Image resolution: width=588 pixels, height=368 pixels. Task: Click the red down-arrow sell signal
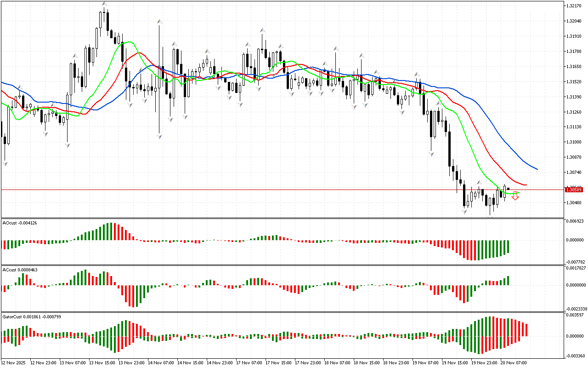pos(515,196)
